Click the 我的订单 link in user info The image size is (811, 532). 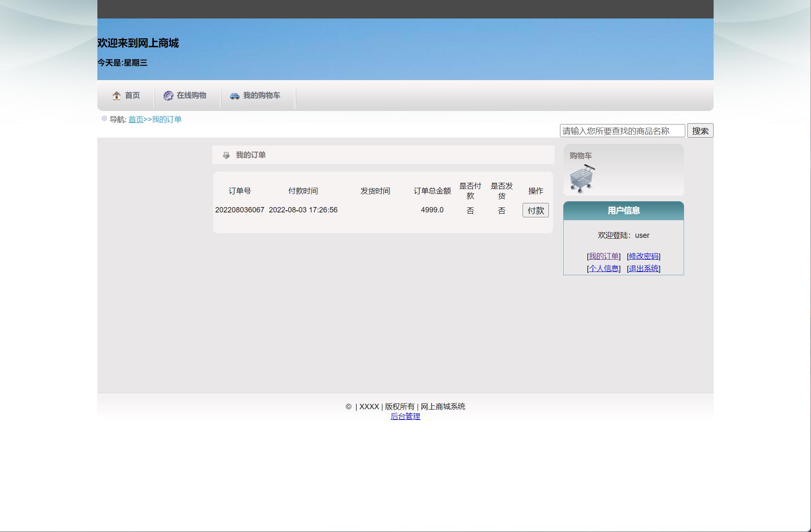603,256
